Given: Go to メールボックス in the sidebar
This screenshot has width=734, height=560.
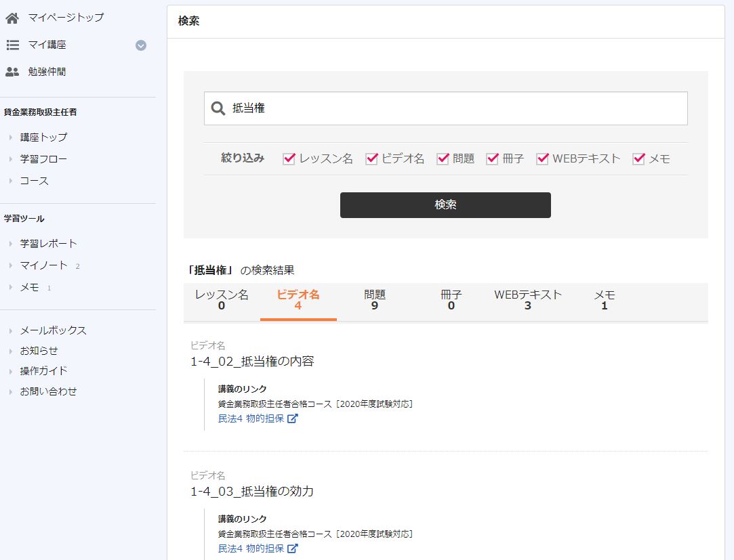Looking at the screenshot, I should tap(53, 331).
